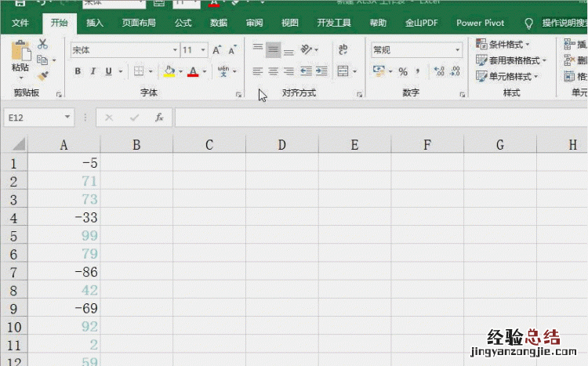This screenshot has width=588, height=366.
Task: Click the Increase Font Size icon
Action: click(217, 50)
